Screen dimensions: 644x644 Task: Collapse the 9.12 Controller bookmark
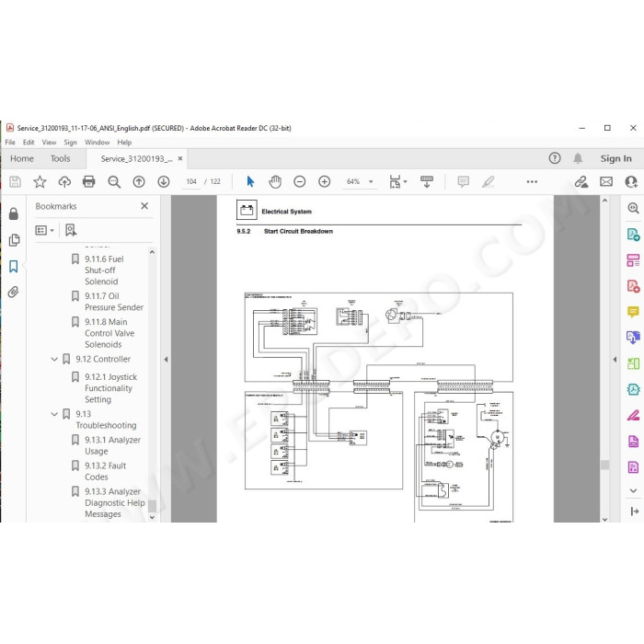coord(54,359)
